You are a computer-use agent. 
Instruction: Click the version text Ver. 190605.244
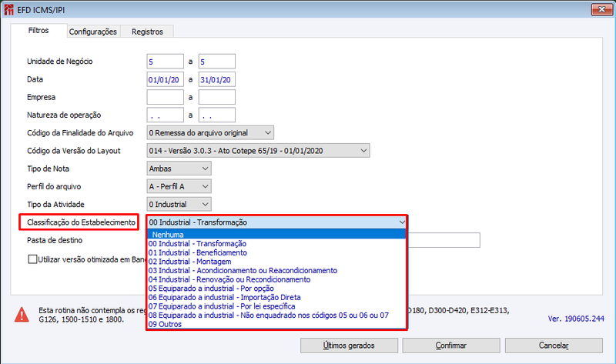point(576,319)
